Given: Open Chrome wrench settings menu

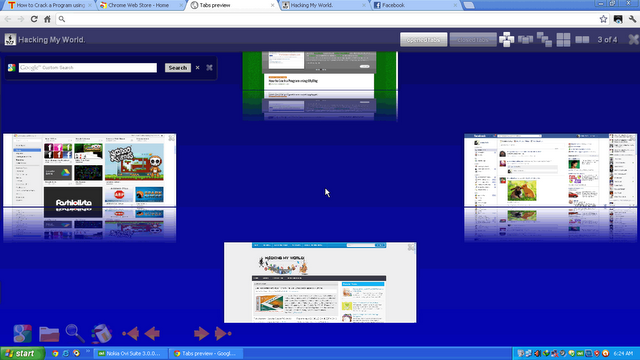Looking at the screenshot, I should [x=632, y=19].
